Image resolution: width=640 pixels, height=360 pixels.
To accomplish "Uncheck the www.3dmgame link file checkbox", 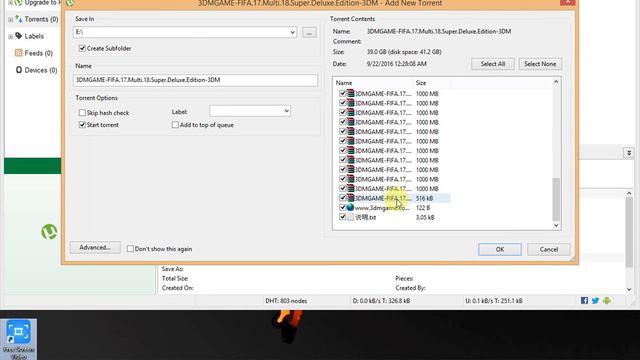I will (x=342, y=207).
